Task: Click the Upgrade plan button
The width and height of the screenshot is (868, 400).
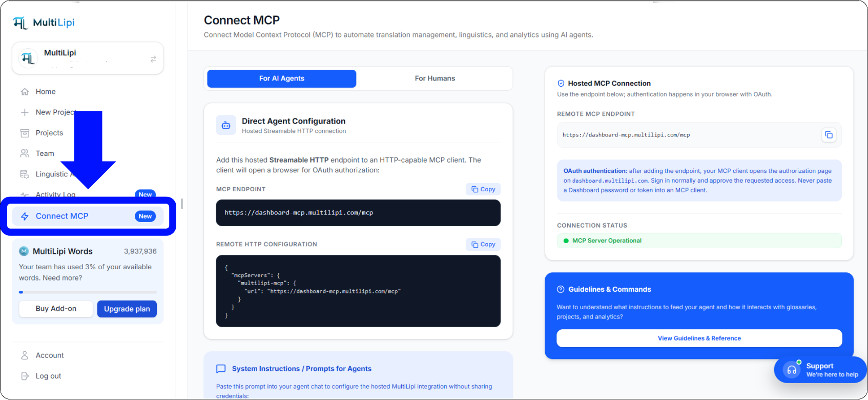Action: coord(127,309)
